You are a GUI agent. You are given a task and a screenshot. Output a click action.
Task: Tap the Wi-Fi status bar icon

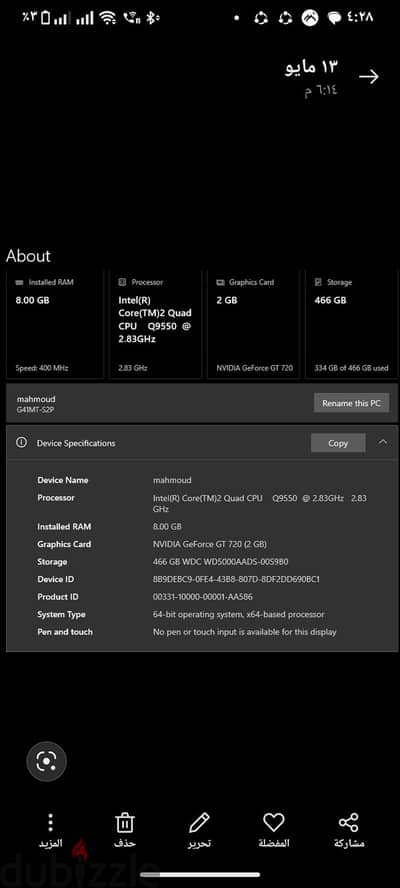(107, 18)
